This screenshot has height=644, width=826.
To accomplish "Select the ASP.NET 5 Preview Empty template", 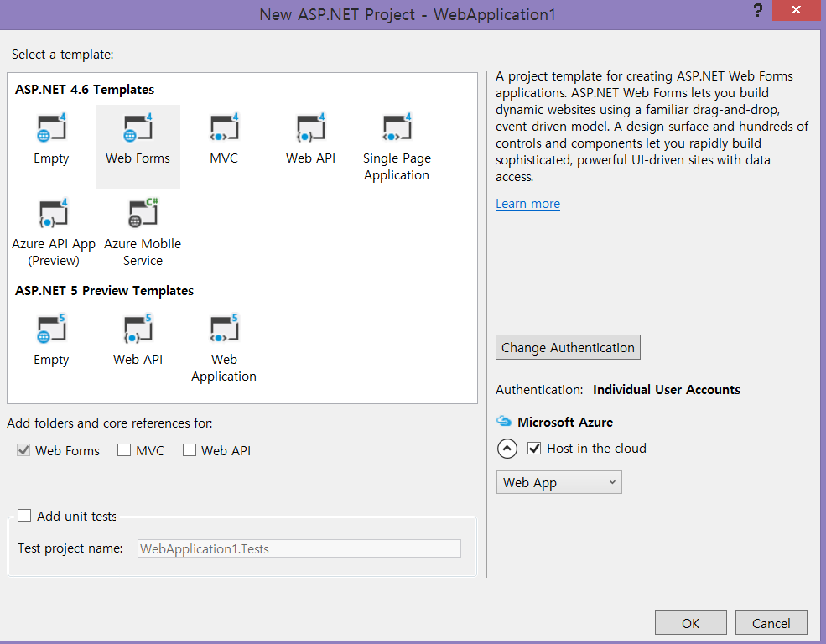I will 51,330.
